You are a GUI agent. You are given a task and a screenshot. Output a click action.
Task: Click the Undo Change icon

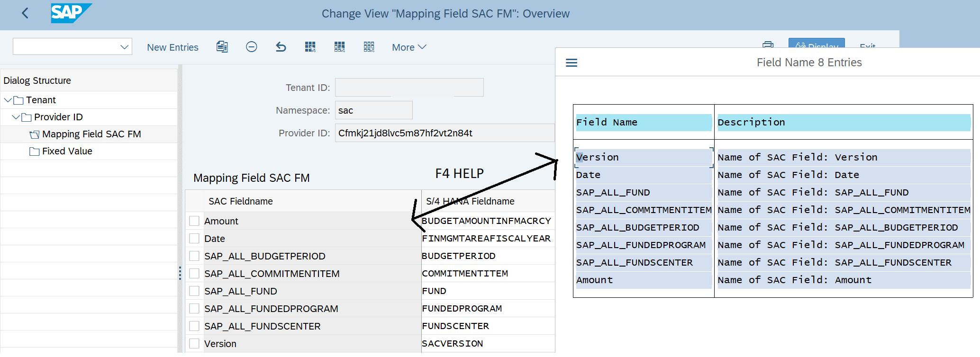click(x=281, y=46)
